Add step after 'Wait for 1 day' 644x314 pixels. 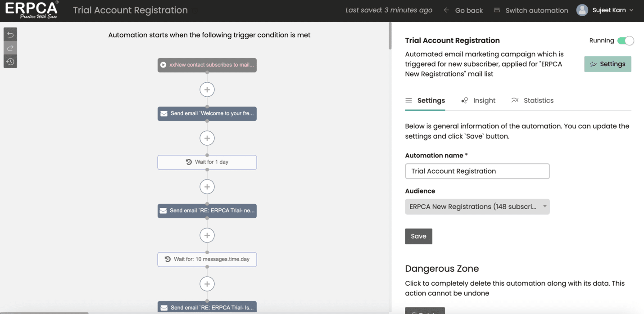point(207,187)
